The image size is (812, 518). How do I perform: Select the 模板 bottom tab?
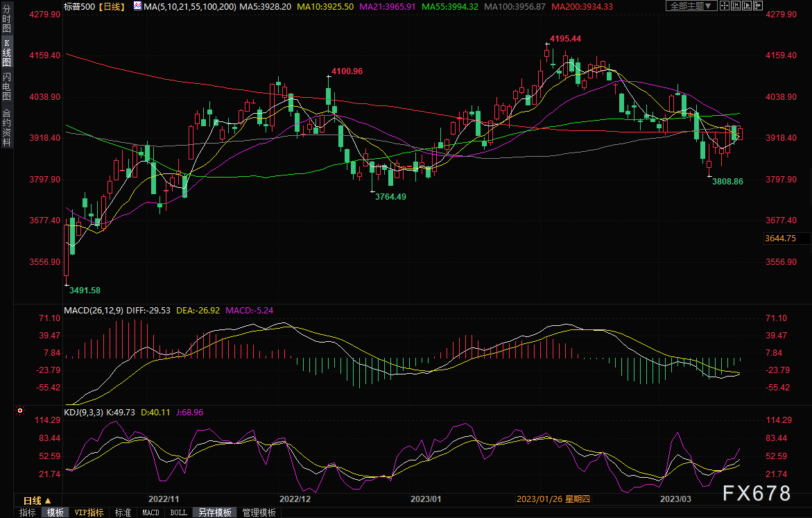click(x=55, y=513)
